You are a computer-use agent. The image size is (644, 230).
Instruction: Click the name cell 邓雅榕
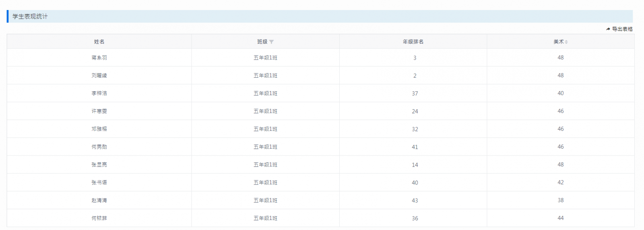point(99,129)
